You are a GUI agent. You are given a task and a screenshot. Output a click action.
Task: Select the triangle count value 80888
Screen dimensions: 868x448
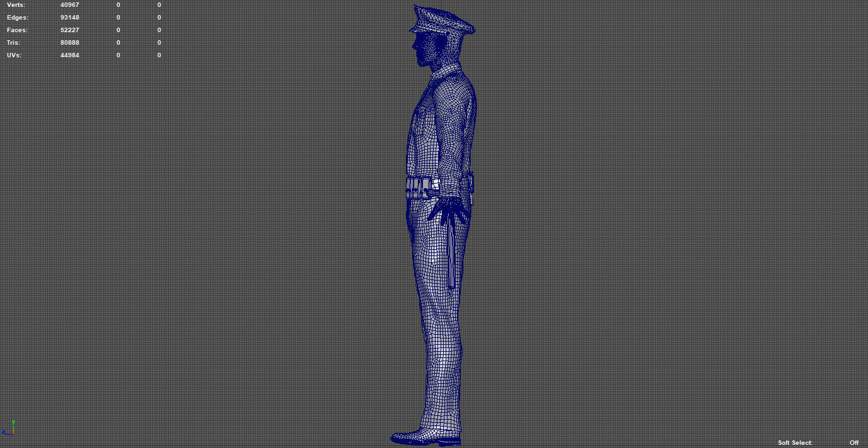(70, 43)
